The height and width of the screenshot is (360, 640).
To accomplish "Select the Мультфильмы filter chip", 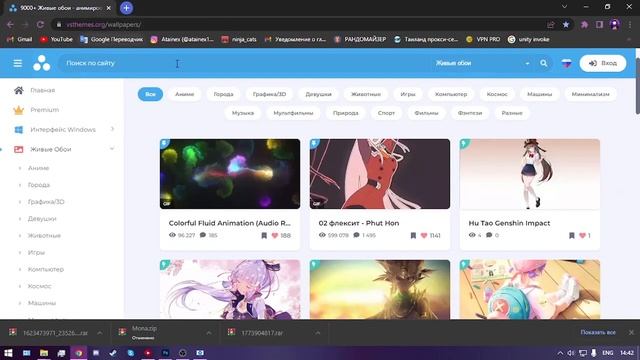I will point(293,113).
